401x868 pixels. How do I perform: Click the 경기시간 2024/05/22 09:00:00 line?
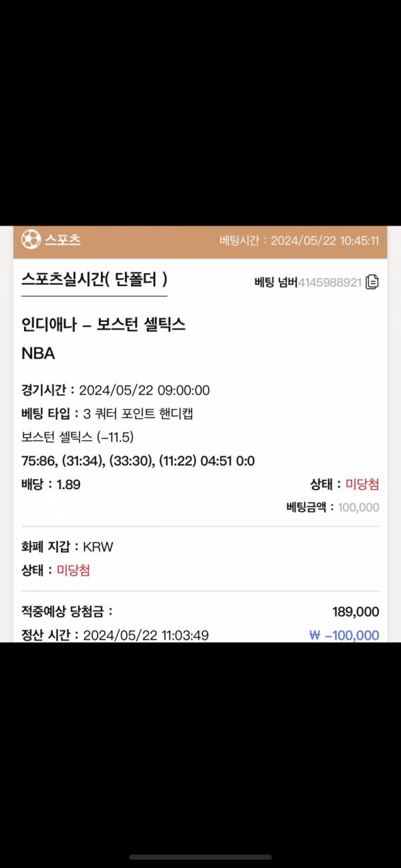click(x=116, y=390)
